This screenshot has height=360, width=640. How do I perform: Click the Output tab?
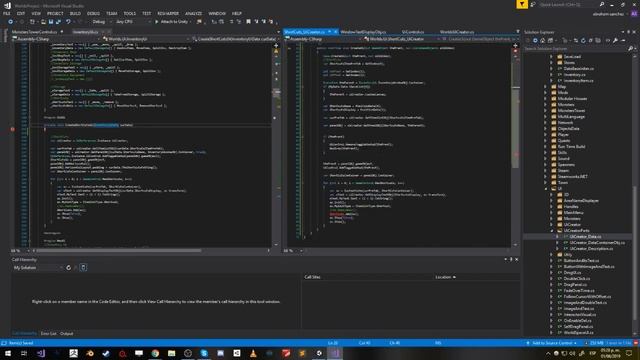tap(67, 333)
